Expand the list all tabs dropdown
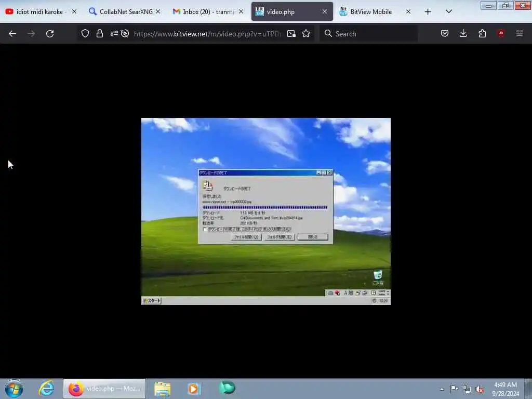532x399 pixels. click(x=448, y=12)
